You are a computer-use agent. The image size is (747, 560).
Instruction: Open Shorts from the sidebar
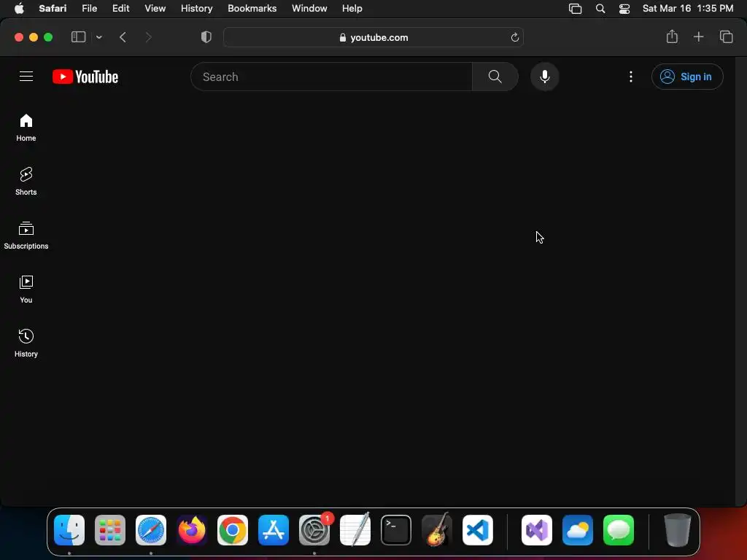pos(26,182)
